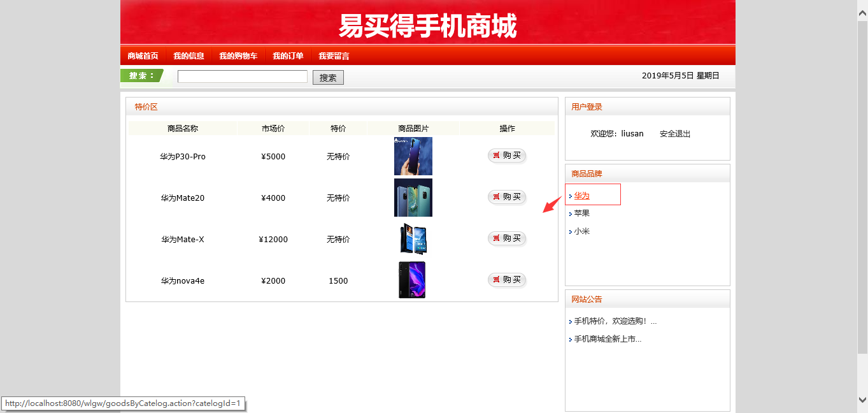Click 购买 button for 华为Mate-X
Viewport: 868px width, 413px height.
point(507,238)
